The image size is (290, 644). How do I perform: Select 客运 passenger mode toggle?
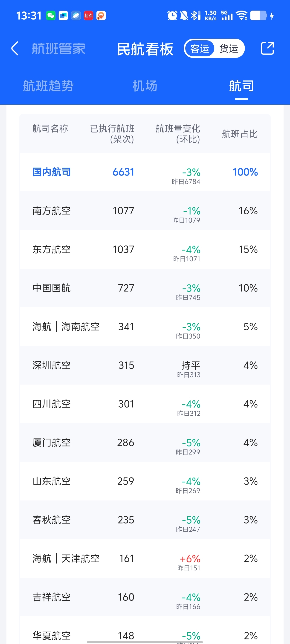[x=200, y=49]
